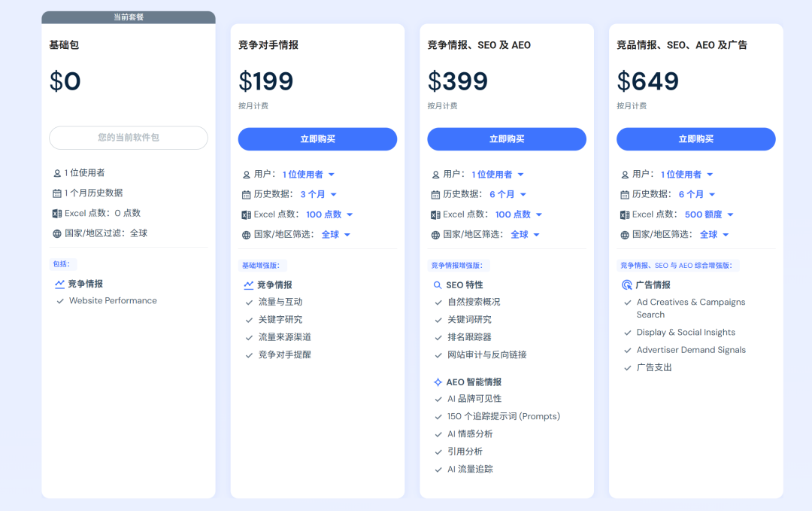
Task: Click 排名跟踪器 feature text
Action: click(x=469, y=337)
